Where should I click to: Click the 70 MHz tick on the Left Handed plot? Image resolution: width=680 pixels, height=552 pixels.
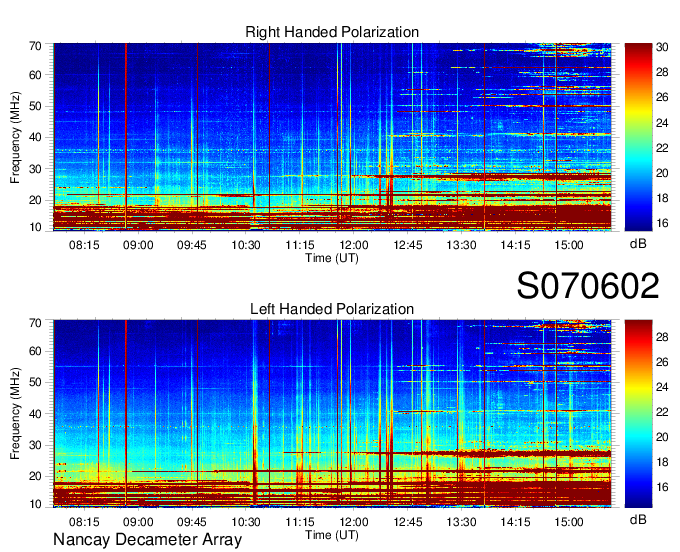pyautogui.click(x=35, y=323)
